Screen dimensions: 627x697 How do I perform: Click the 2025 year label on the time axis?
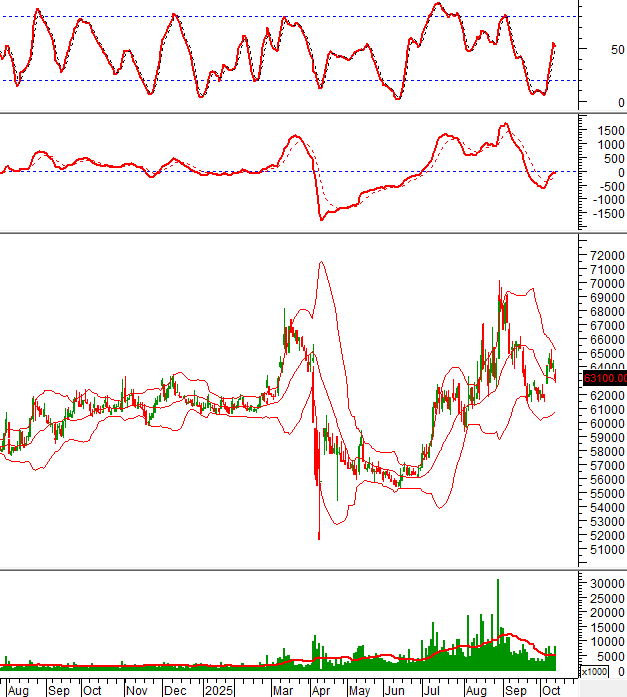click(217, 690)
